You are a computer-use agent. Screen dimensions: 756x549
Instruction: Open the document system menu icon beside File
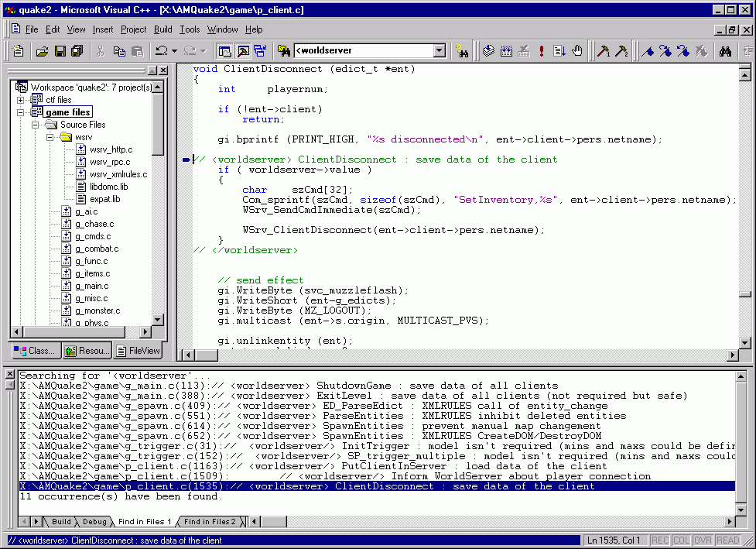coord(16,29)
